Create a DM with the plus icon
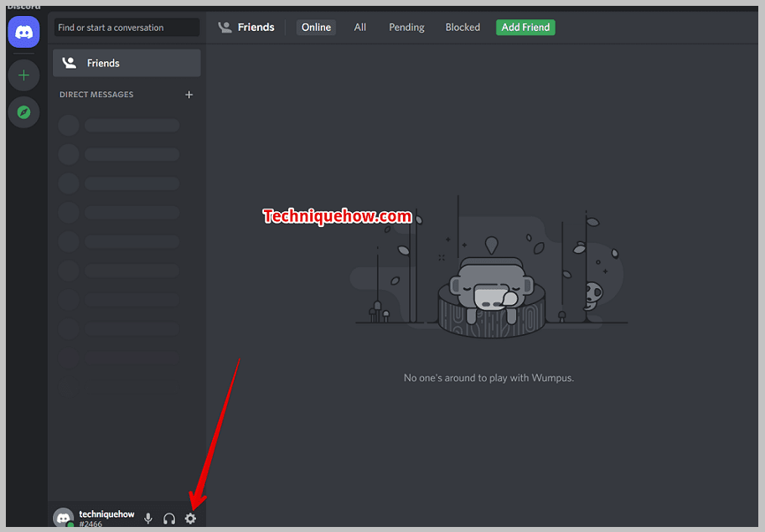The width and height of the screenshot is (765, 532). [x=189, y=95]
